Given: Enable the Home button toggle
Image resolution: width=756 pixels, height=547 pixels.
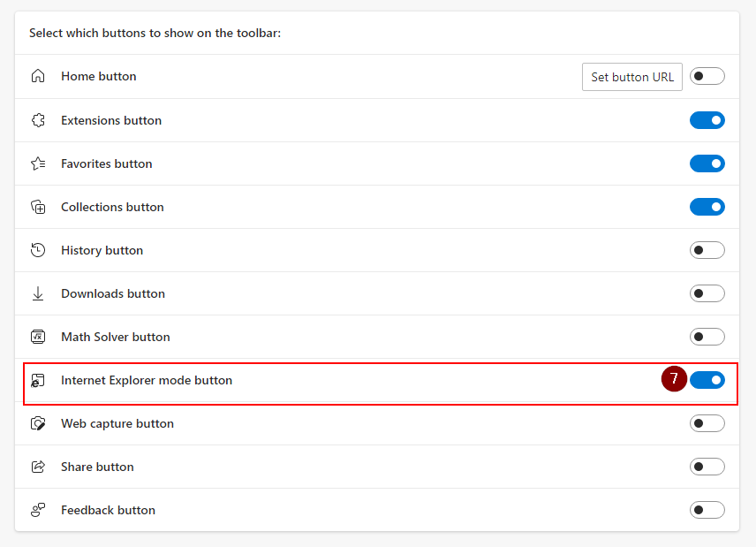Looking at the screenshot, I should click(707, 76).
